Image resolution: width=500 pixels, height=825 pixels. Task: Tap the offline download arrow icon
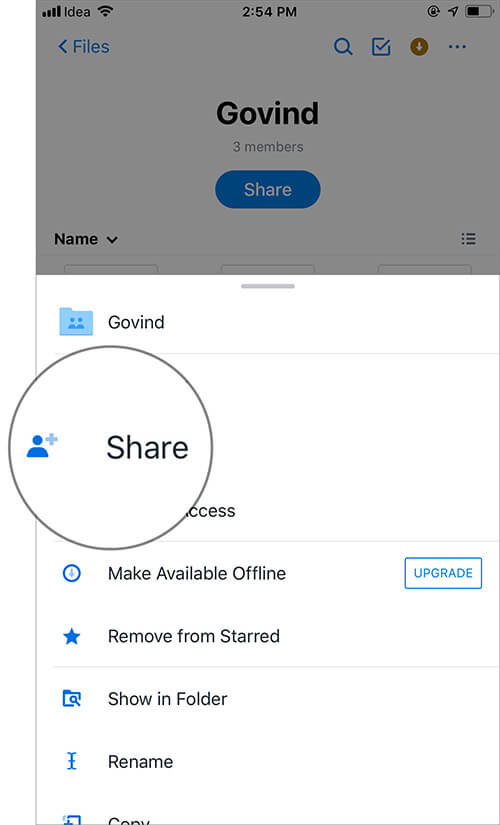coord(72,573)
